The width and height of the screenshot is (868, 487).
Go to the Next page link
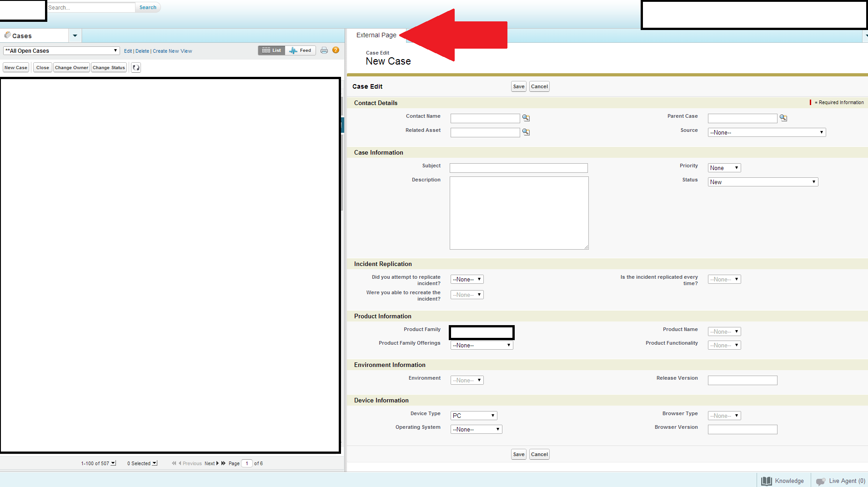pos(210,463)
